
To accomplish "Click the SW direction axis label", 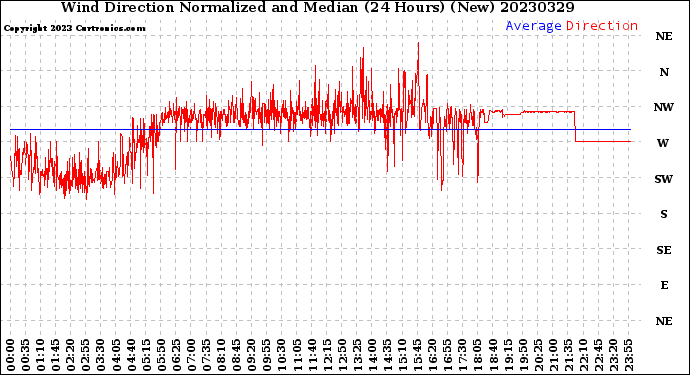I will coord(664,179).
